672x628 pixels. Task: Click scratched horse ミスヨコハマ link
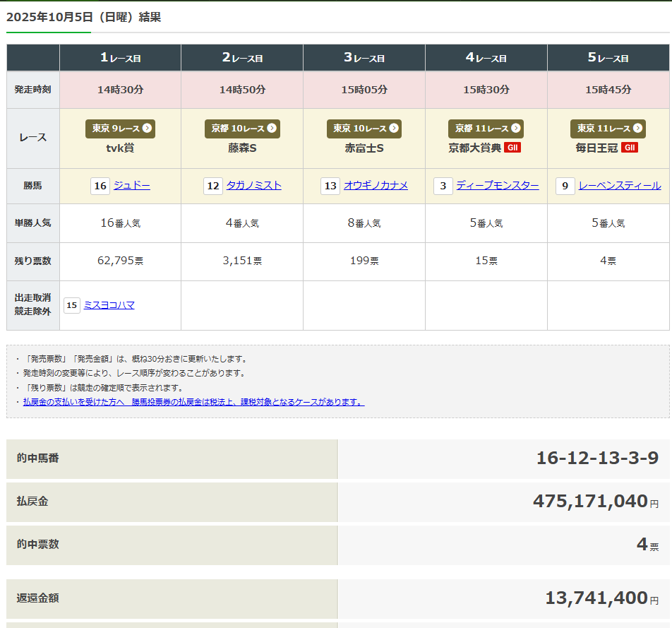coord(109,305)
